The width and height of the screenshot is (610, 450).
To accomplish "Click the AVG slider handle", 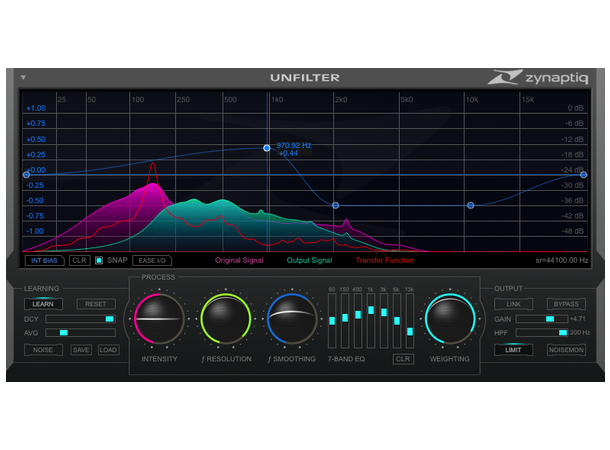I will pyautogui.click(x=63, y=333).
